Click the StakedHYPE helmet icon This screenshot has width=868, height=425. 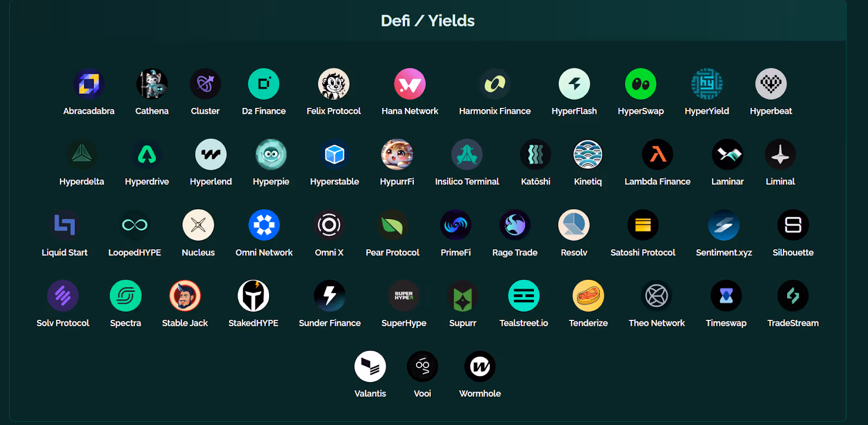[253, 296]
